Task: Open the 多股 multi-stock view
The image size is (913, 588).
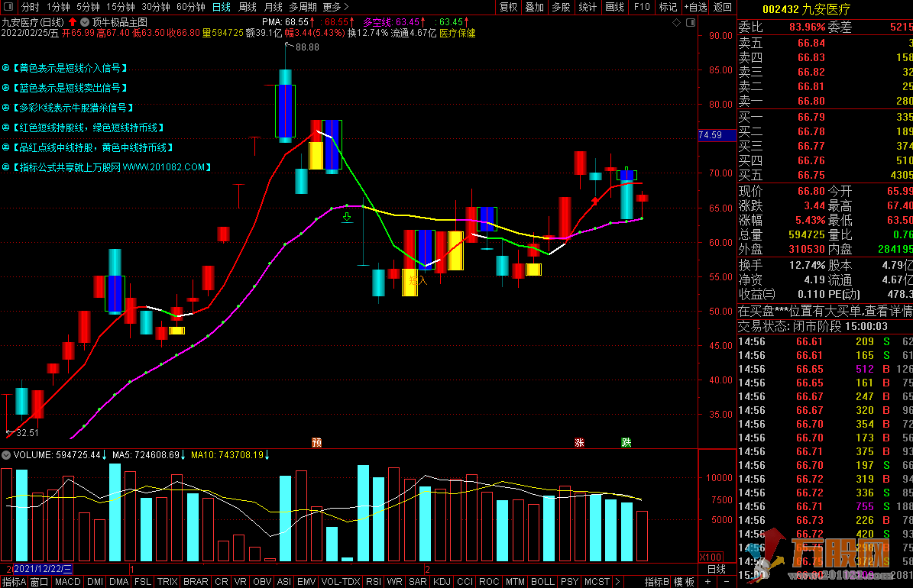Action: point(561,7)
